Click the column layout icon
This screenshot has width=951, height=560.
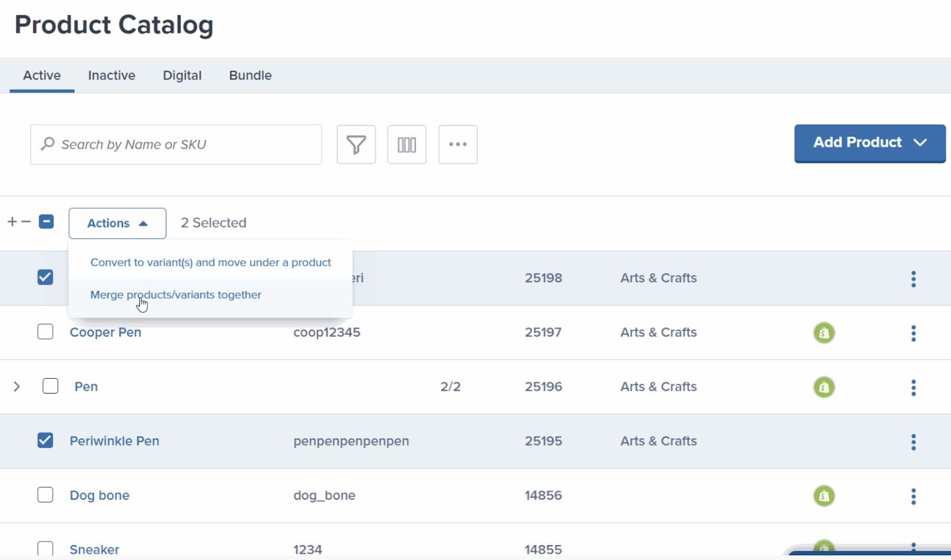407,144
